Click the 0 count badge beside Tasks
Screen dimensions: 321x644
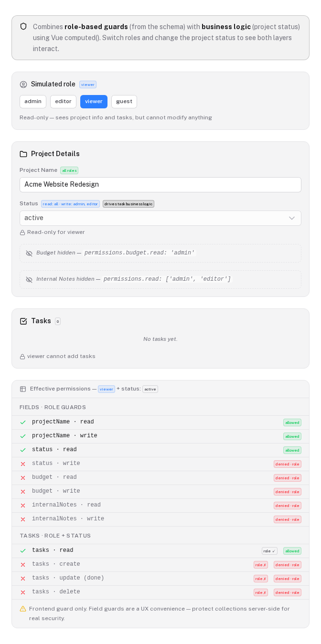click(58, 321)
